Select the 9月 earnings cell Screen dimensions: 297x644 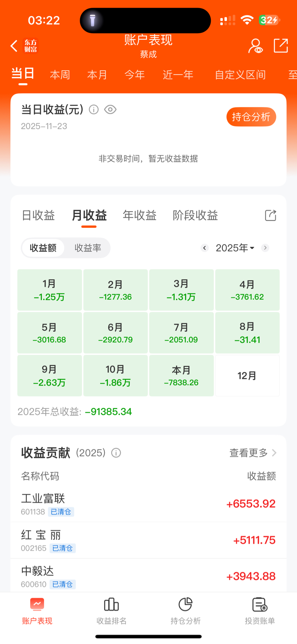(x=49, y=376)
